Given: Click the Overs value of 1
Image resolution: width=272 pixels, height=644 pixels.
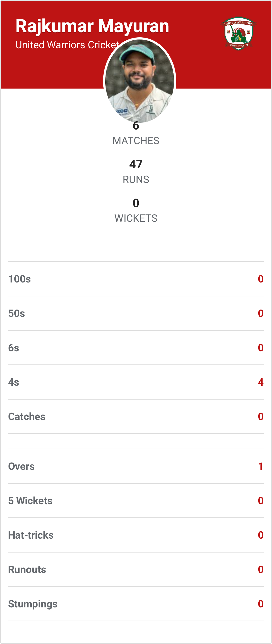Looking at the screenshot, I should 261,466.
